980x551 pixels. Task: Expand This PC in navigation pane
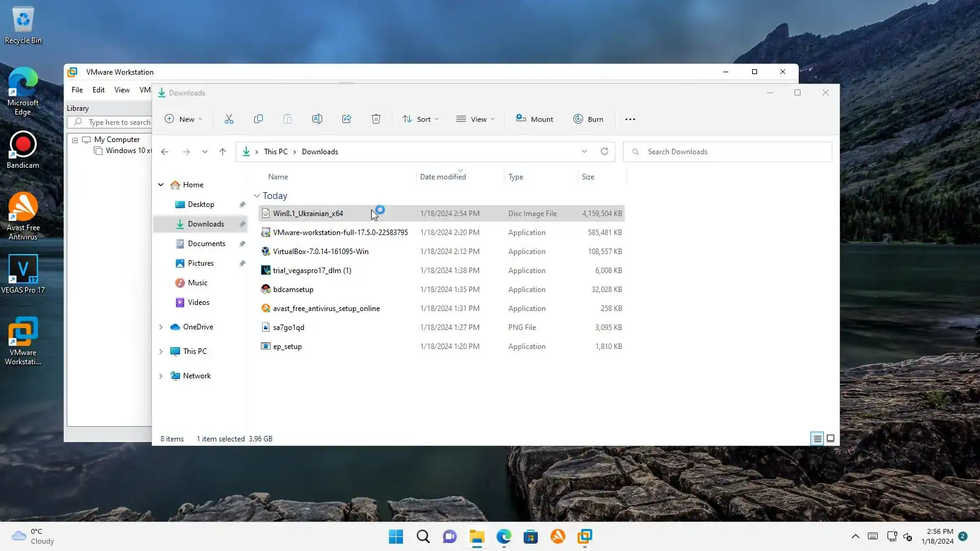coord(161,351)
